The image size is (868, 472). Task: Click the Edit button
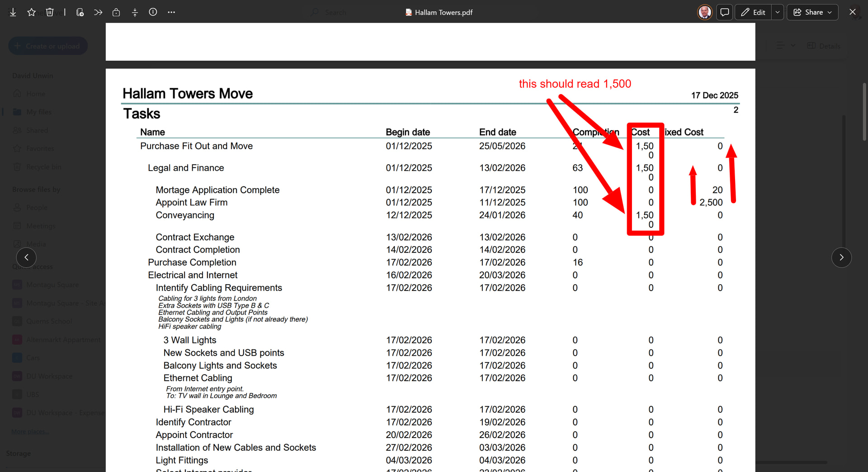tap(753, 12)
